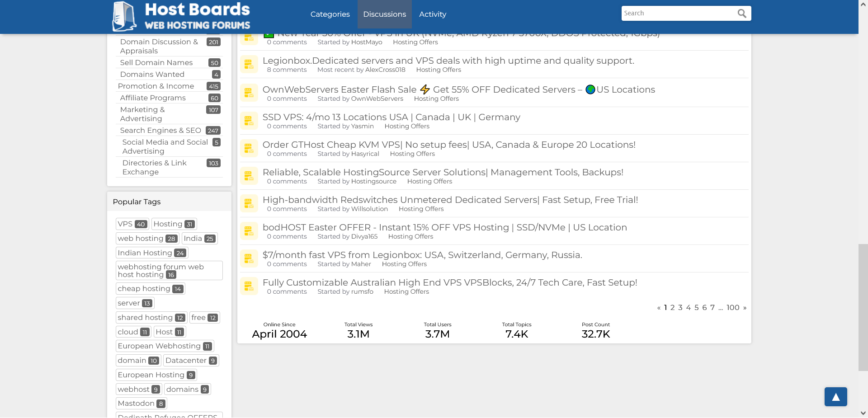Go to previous page with « arrow
The height and width of the screenshot is (418, 868).
659,308
